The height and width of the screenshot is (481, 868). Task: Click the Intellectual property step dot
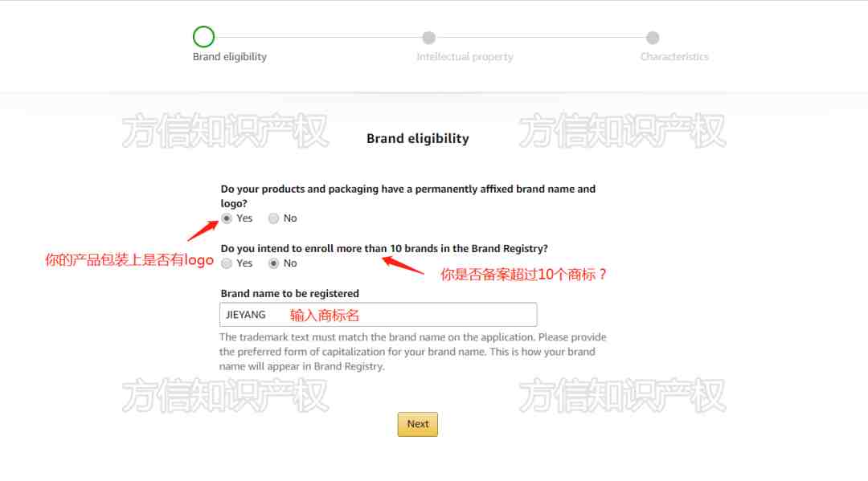pos(428,38)
